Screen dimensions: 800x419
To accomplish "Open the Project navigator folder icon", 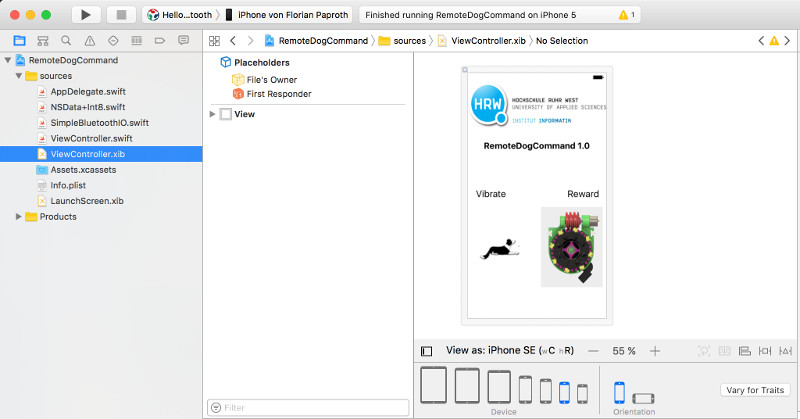I will tap(19, 41).
